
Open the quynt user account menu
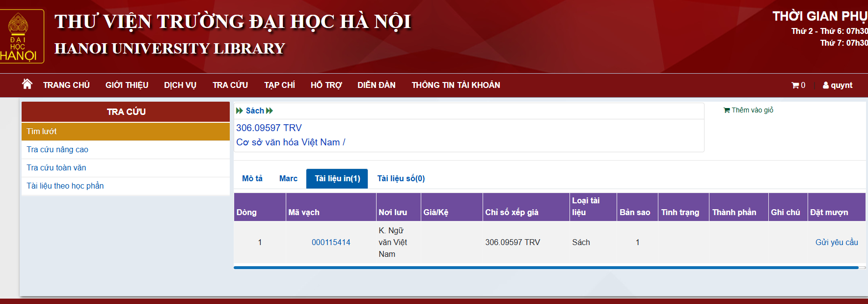pyautogui.click(x=838, y=85)
